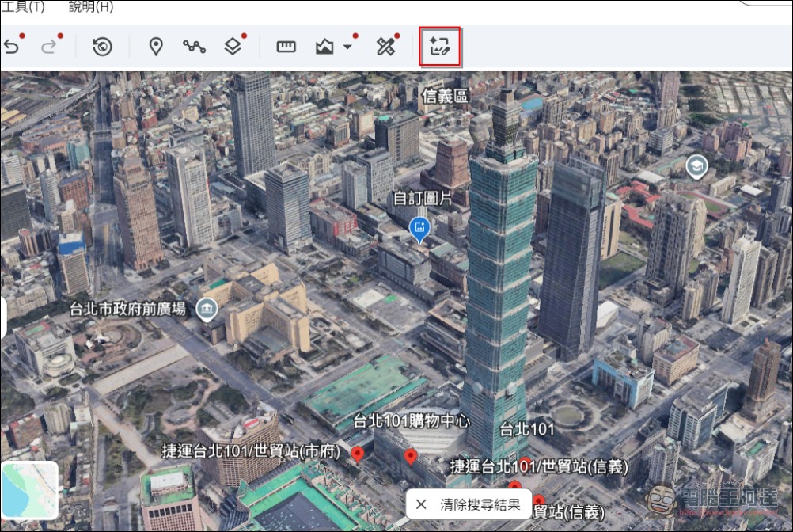Screen dimensions: 793x532
Task: Click the 台北101購物中心 label
Action: [x=412, y=420]
